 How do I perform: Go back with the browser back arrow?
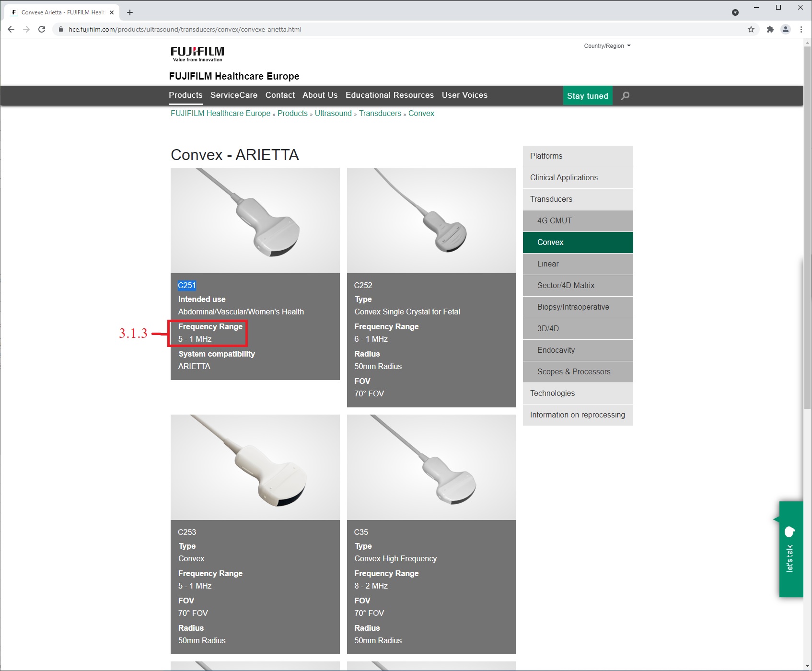pyautogui.click(x=11, y=29)
